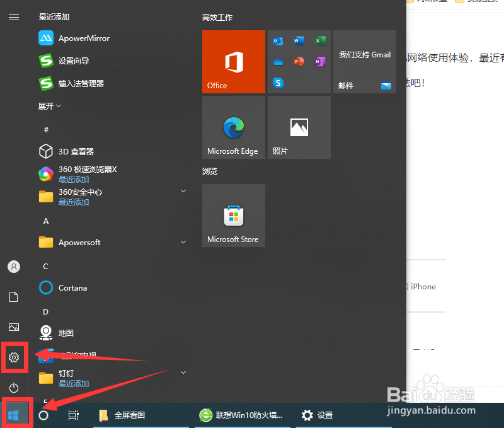Expand the 钉钉 folder chevron

coord(183,373)
